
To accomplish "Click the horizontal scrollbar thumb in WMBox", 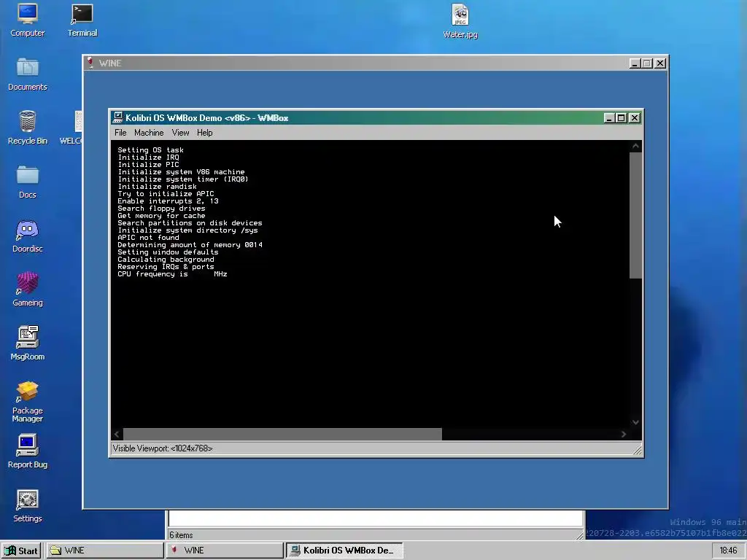I will [282, 435].
